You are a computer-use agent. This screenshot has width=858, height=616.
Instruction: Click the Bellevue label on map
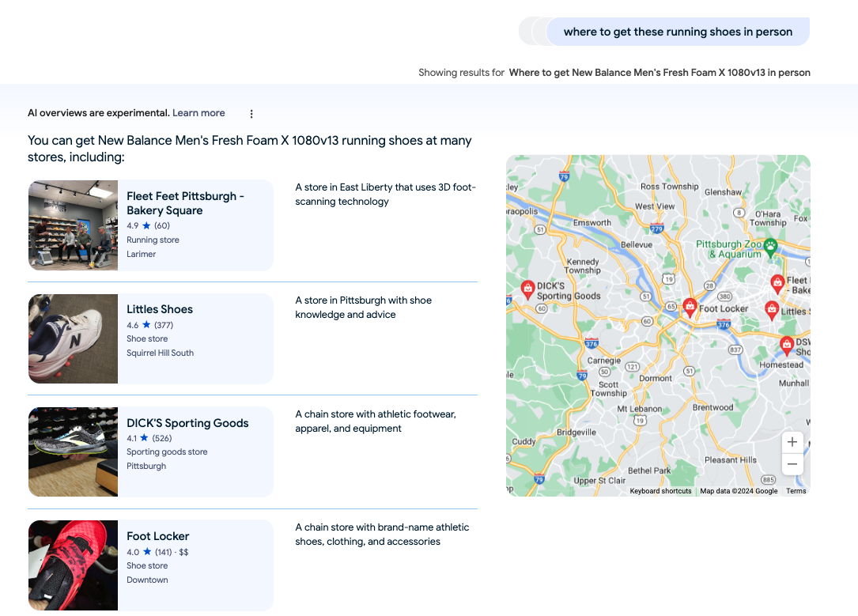point(637,244)
